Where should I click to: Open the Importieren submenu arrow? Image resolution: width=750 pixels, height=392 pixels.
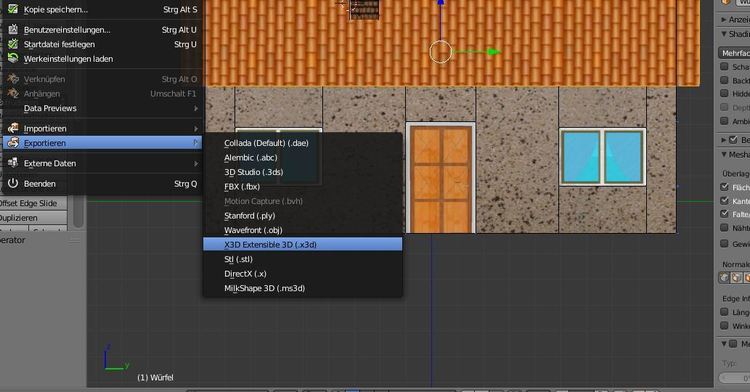pyautogui.click(x=196, y=129)
